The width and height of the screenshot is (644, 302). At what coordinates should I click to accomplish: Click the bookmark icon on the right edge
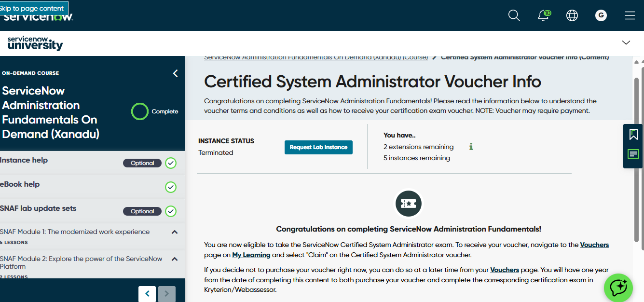pos(632,134)
